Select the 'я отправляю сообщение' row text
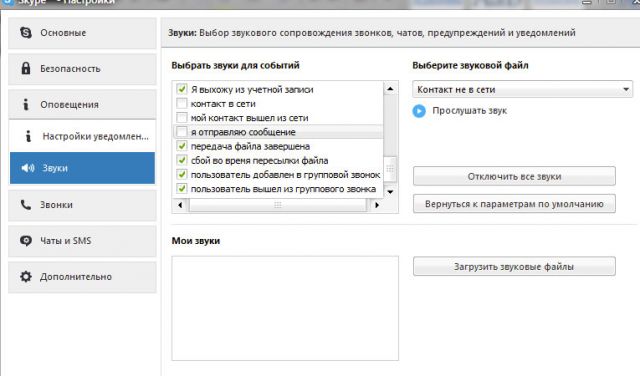 [243, 132]
